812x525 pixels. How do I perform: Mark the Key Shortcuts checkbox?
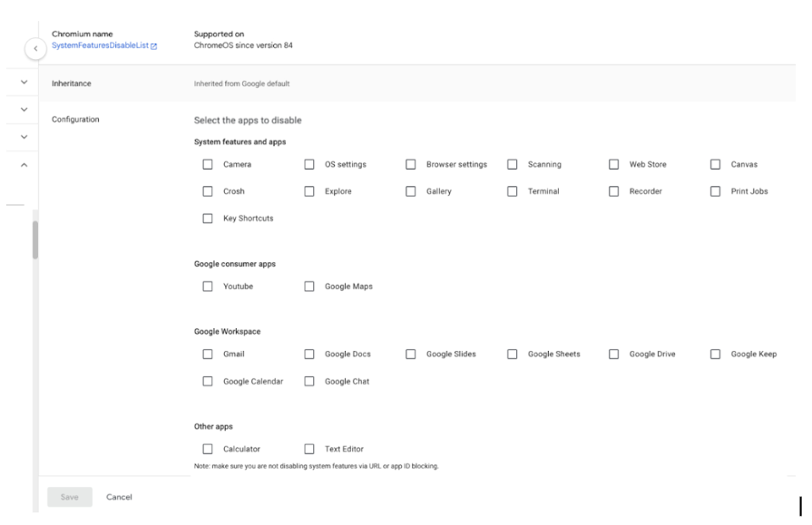208,218
